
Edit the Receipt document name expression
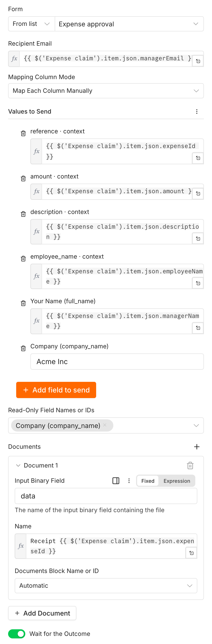pyautogui.click(x=111, y=546)
